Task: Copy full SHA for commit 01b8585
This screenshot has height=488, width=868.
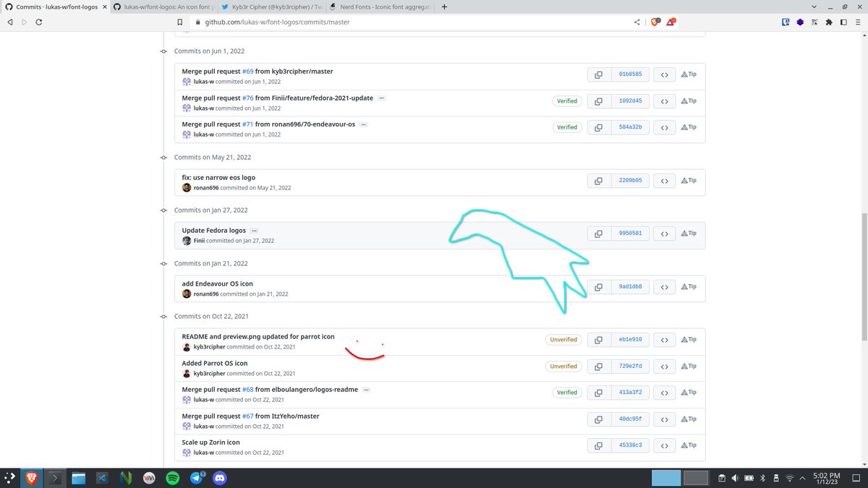Action: [599, 74]
